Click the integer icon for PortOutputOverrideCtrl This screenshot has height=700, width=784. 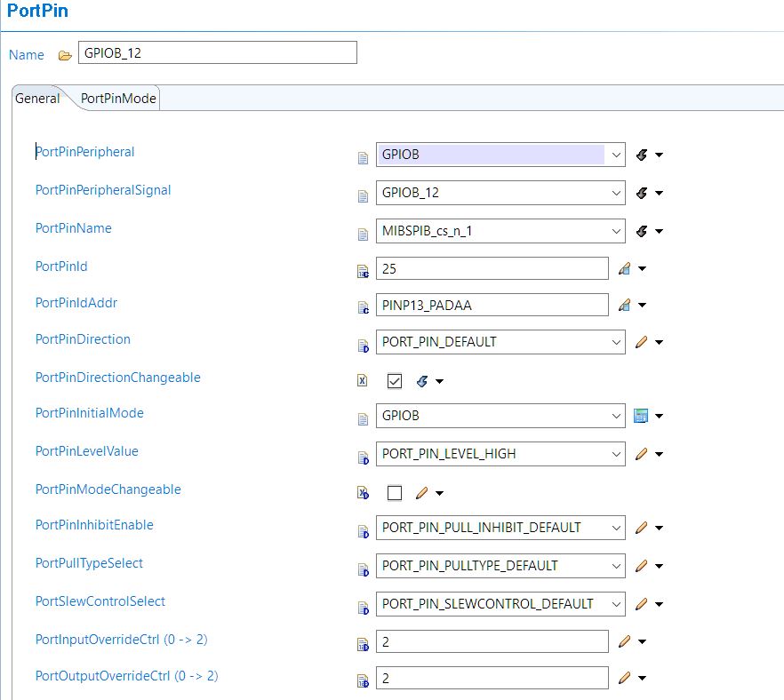coord(363,681)
